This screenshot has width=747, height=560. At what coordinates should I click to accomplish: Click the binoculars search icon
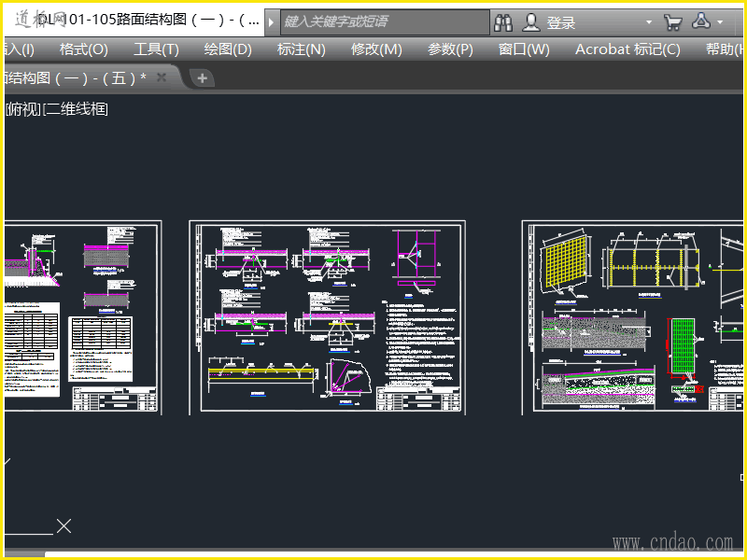click(503, 22)
